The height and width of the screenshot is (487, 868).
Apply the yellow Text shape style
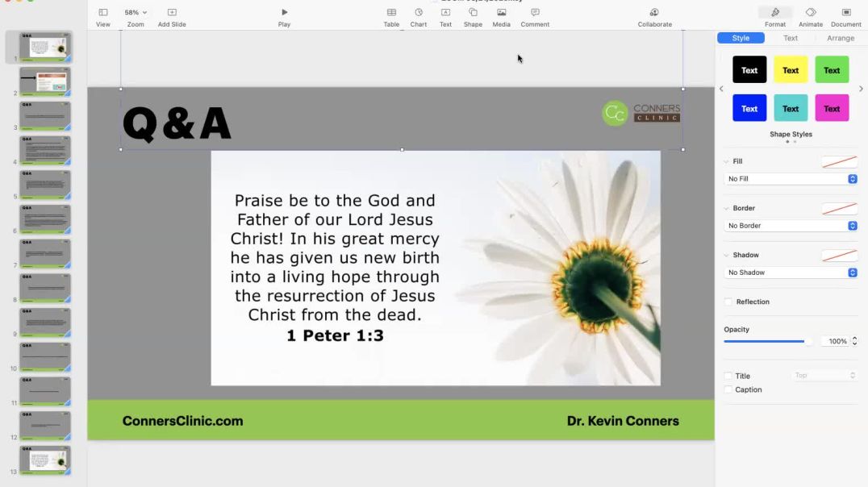791,69
